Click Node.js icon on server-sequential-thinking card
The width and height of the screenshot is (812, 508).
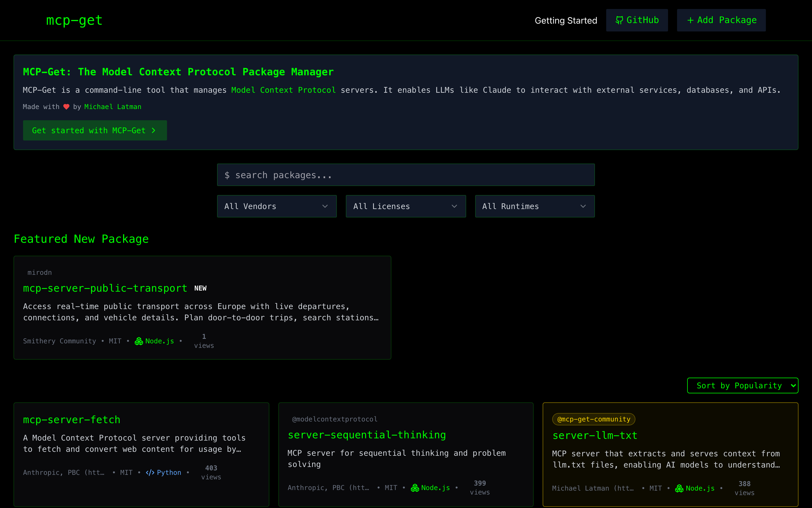415,488
